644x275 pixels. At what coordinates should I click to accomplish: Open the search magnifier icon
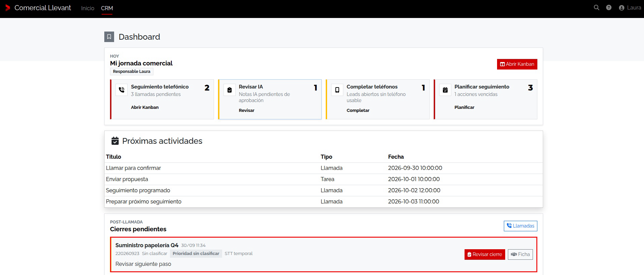click(x=597, y=7)
